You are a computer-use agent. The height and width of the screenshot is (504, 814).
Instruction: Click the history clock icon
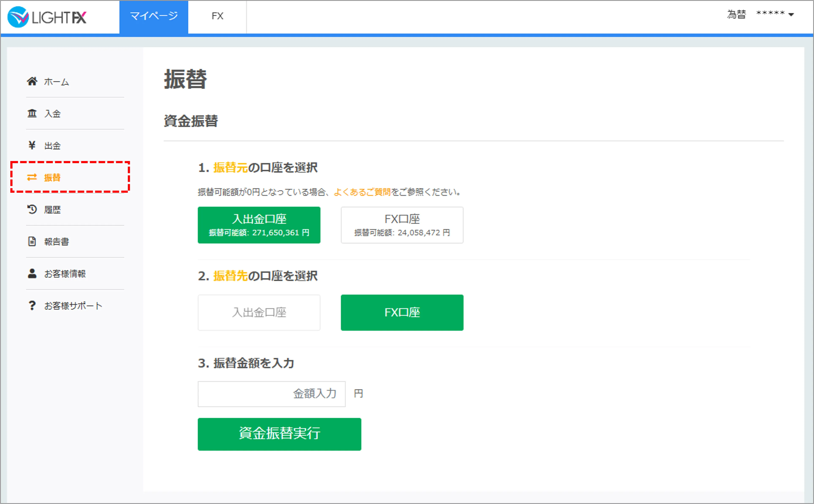point(32,209)
